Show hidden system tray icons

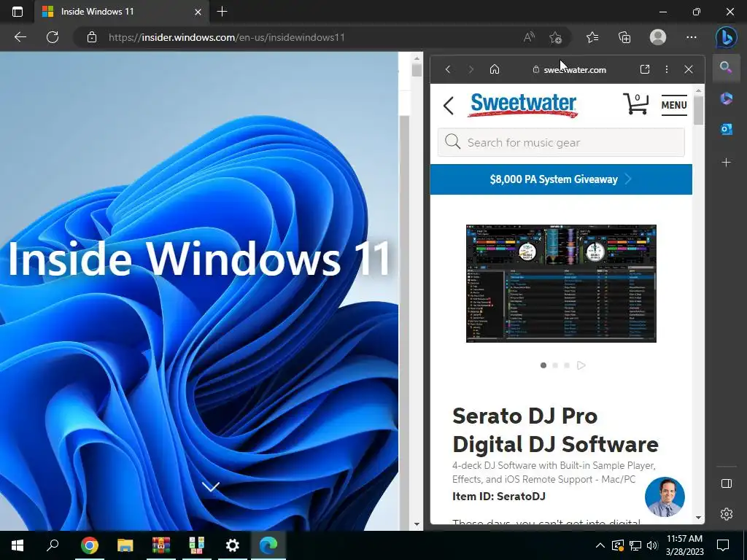(x=600, y=545)
